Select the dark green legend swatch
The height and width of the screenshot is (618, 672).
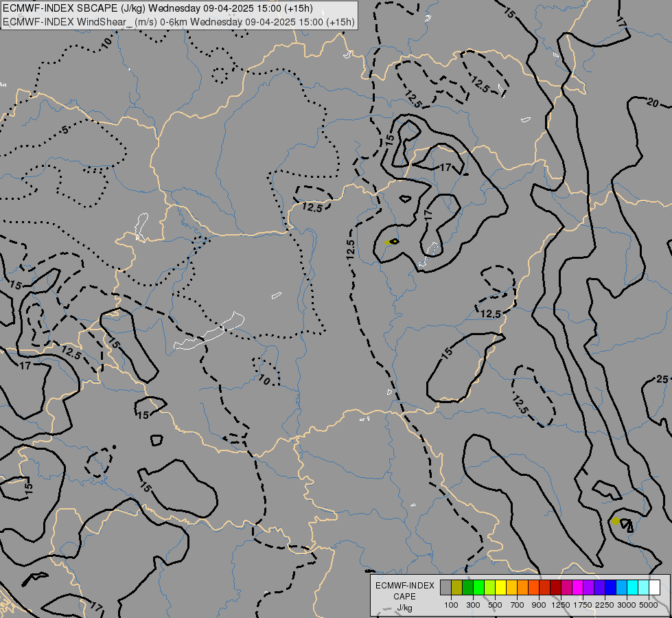click(467, 587)
